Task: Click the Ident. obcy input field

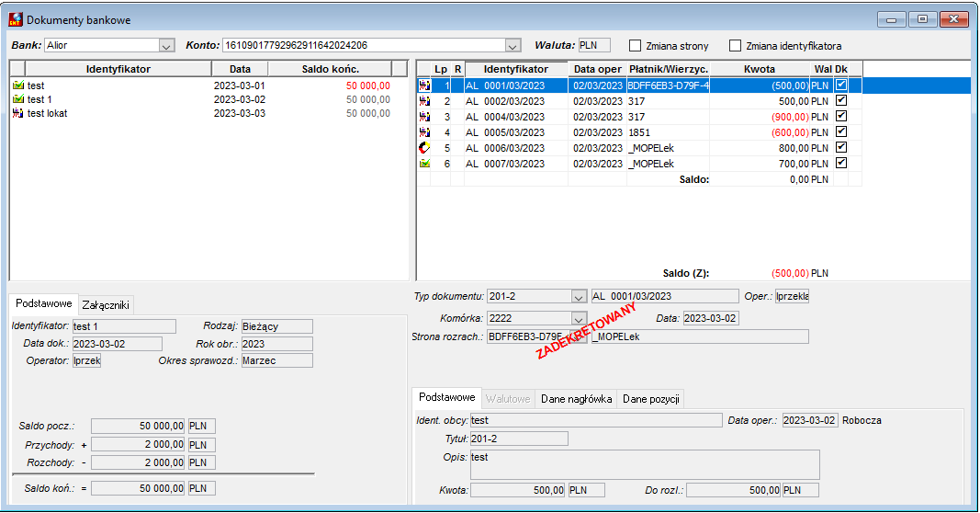Action: click(596, 420)
